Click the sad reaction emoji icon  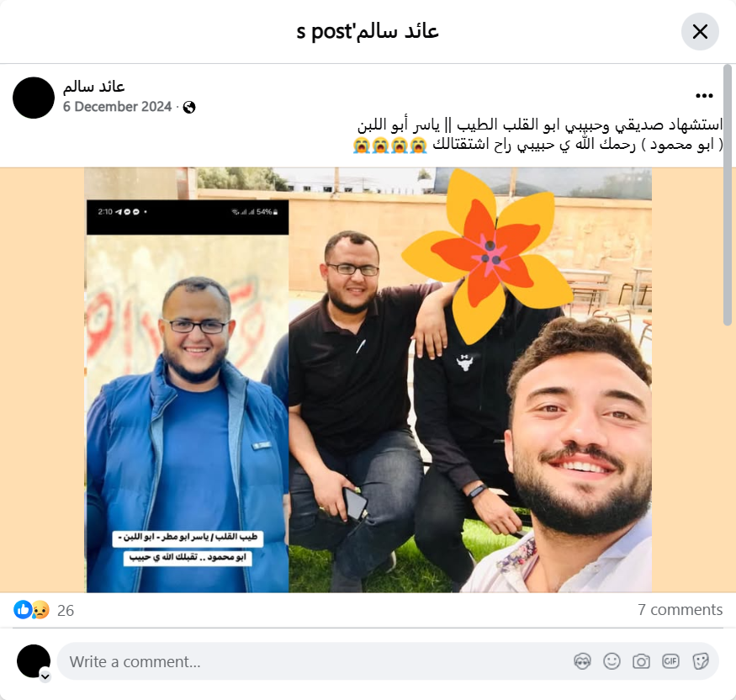pos(40,610)
